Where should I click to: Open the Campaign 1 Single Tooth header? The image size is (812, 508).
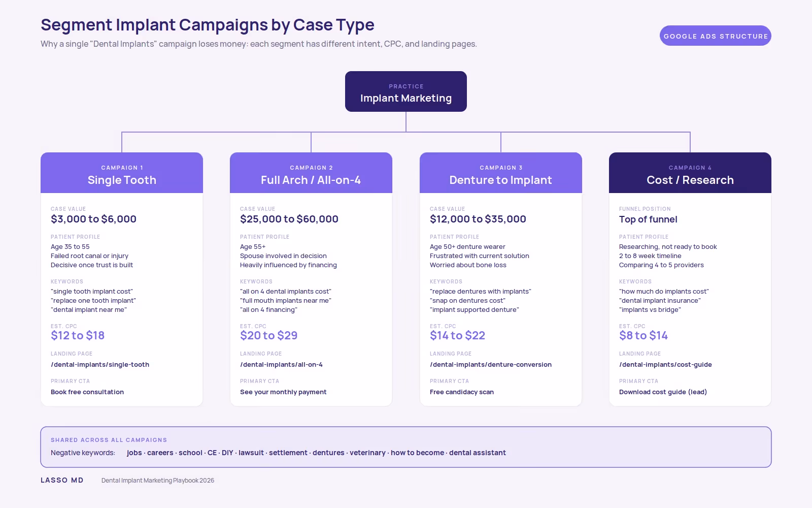pos(122,173)
